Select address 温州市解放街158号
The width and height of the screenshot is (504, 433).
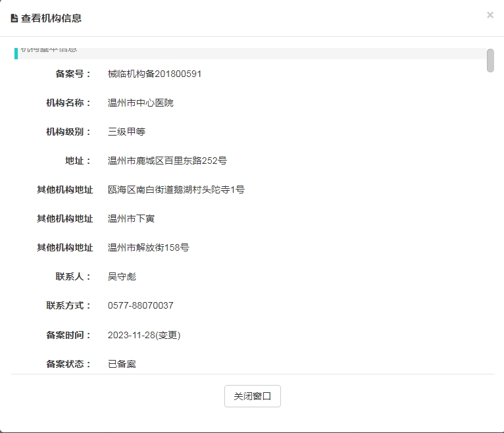[x=149, y=247]
